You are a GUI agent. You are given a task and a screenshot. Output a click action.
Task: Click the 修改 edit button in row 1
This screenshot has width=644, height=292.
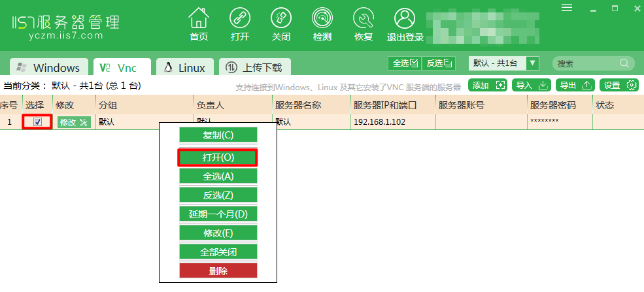click(x=74, y=122)
